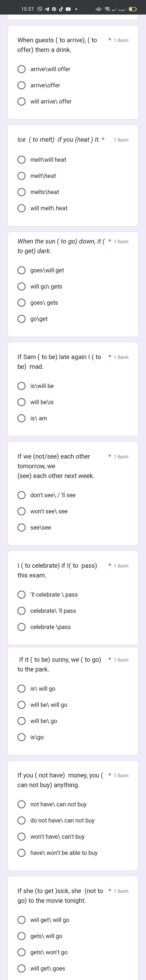This screenshot has height=980, width=146.
Task: Tap the clock showing 15:37
Action: (x=27, y=9)
